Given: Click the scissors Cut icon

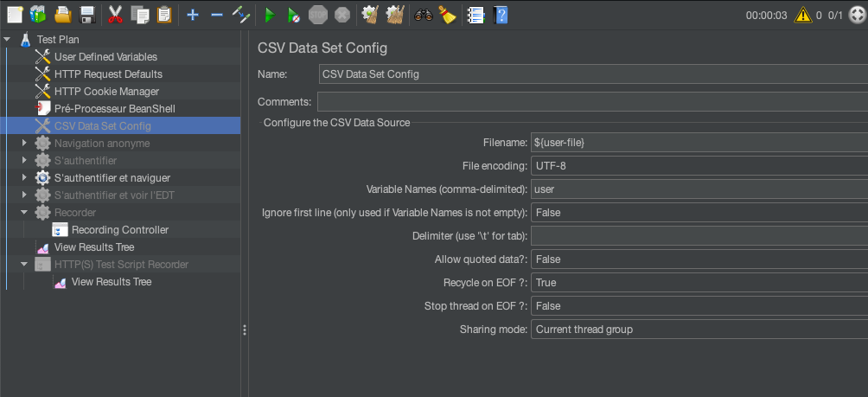Looking at the screenshot, I should (x=115, y=15).
